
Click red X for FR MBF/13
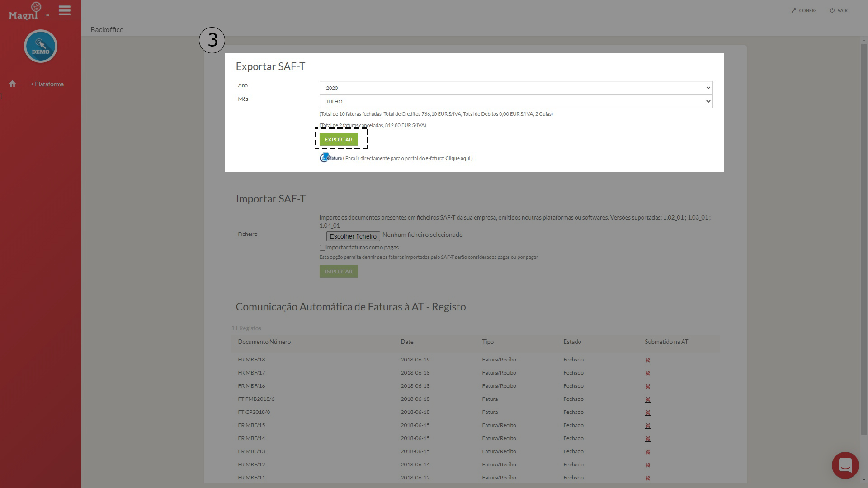pos(647,452)
